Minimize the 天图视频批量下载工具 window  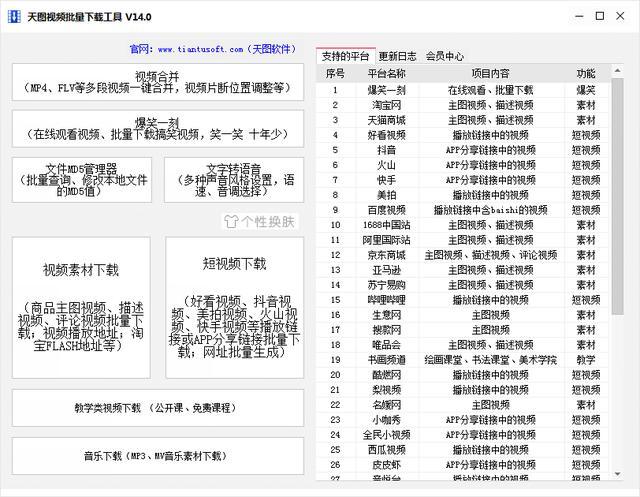point(579,16)
